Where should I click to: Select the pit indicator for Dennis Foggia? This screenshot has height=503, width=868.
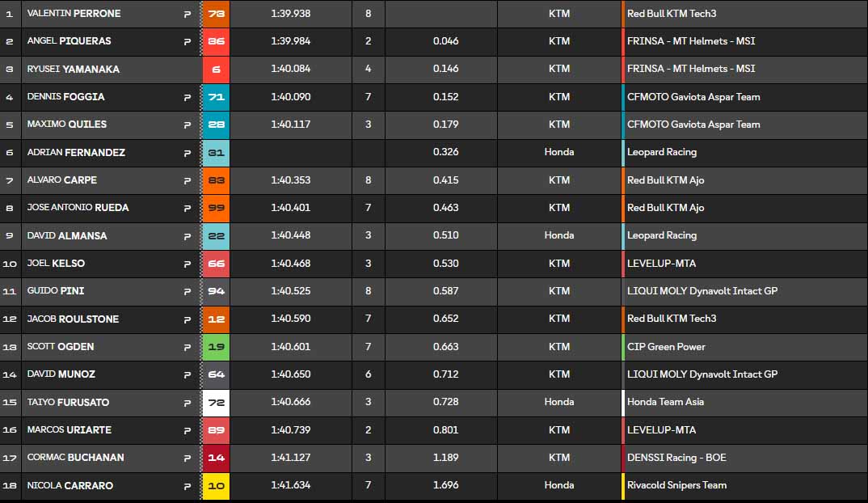pyautogui.click(x=188, y=97)
